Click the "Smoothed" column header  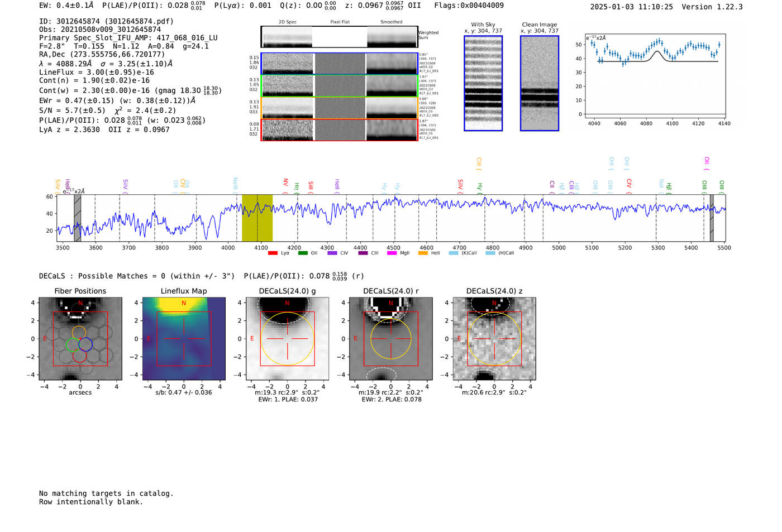pos(392,22)
